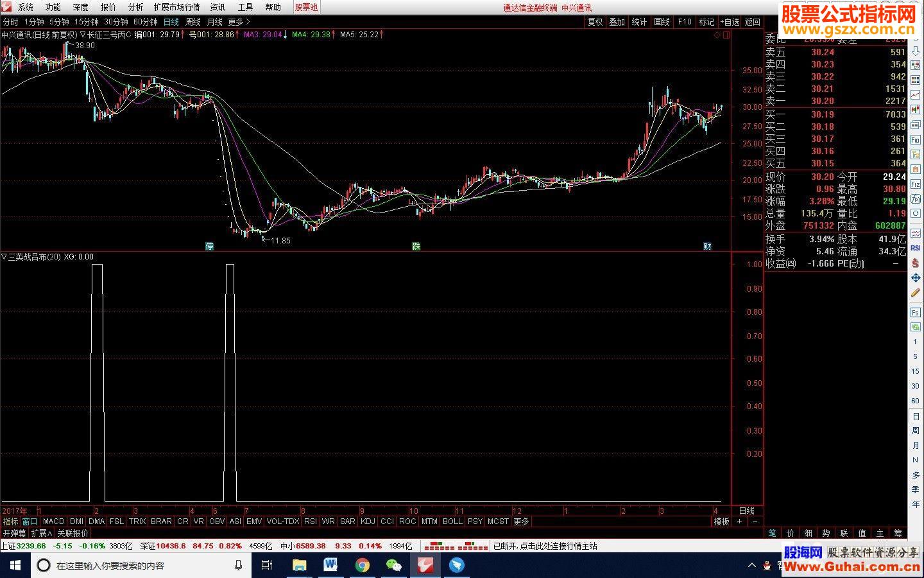Open Task View on the taskbar
This screenshot has height=578, width=924.
tap(267, 565)
